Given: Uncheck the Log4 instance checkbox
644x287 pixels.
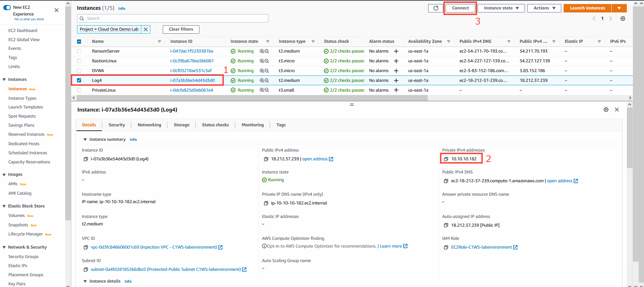Looking at the screenshot, I should pos(79,81).
